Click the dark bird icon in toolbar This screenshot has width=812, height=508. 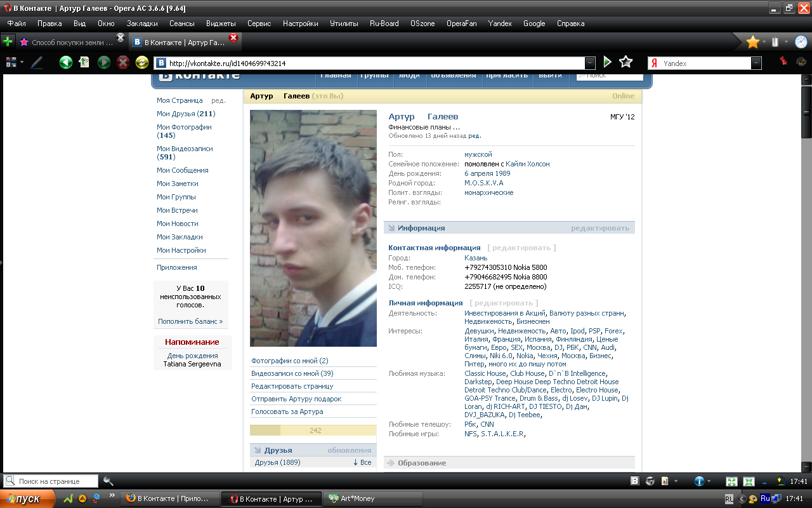[x=801, y=62]
